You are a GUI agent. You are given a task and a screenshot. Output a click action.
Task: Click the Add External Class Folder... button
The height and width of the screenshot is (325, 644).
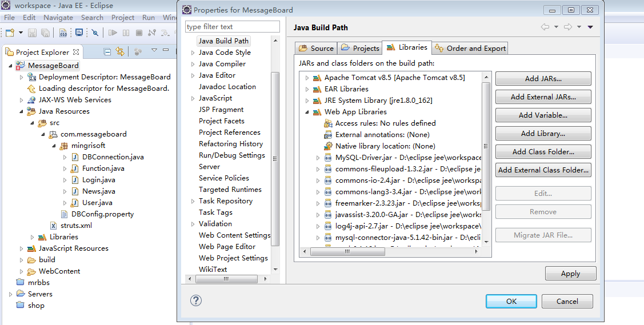point(543,170)
